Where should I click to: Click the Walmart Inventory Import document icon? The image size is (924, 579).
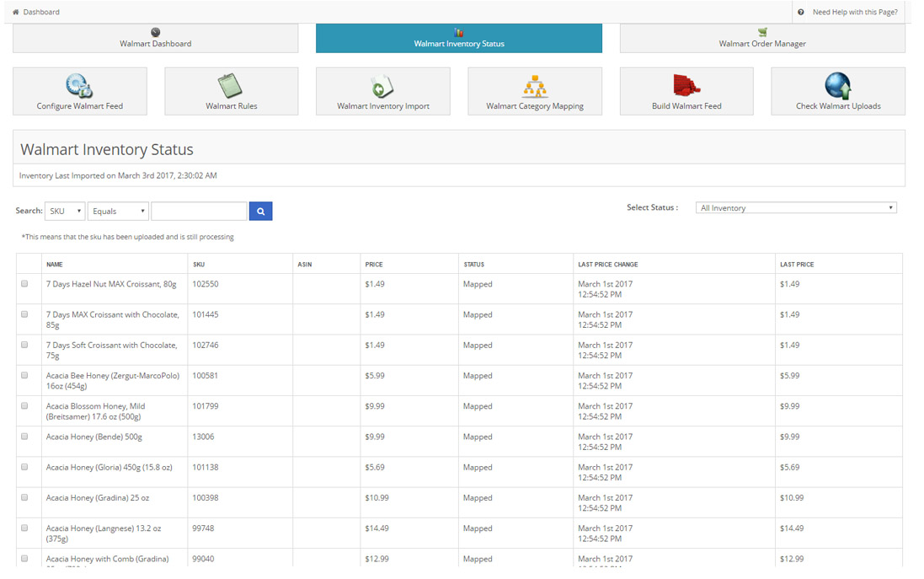[x=382, y=86]
